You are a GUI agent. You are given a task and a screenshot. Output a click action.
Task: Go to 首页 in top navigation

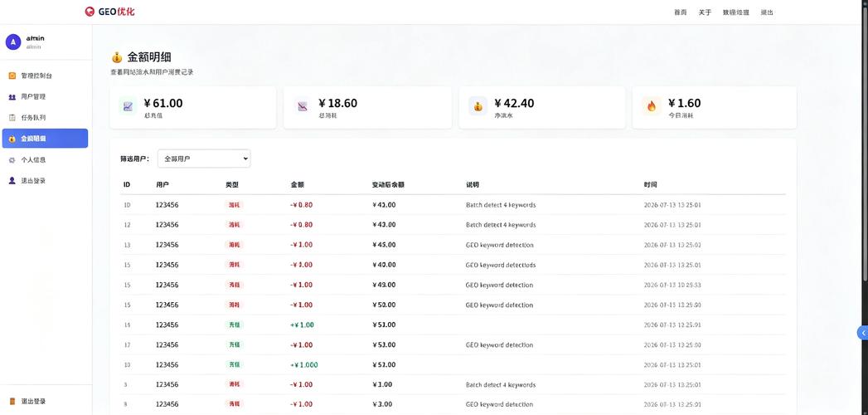pos(681,12)
